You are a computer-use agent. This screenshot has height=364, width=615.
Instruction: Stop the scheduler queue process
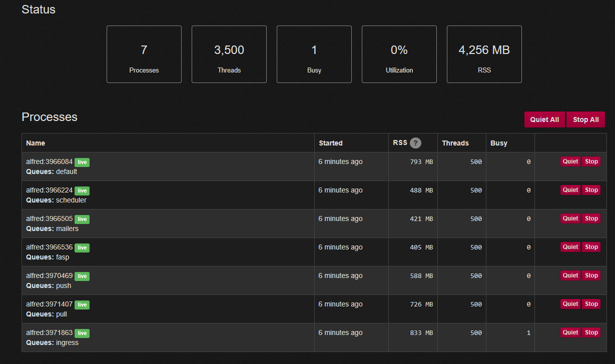[x=591, y=190]
